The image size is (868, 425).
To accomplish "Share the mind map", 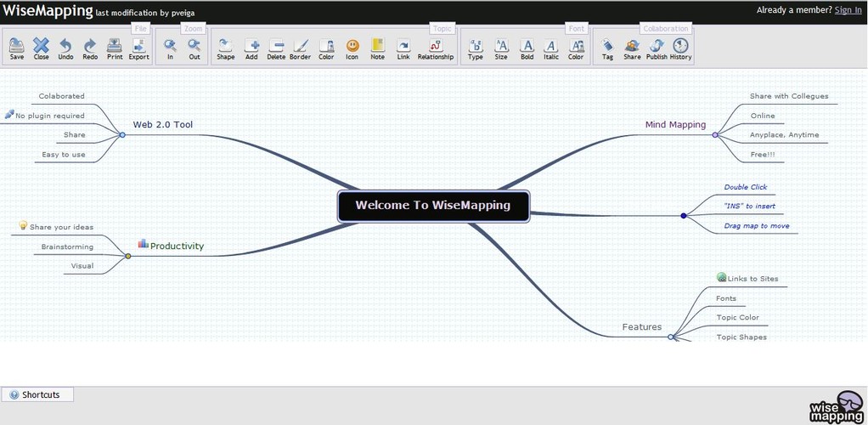I will click(632, 48).
